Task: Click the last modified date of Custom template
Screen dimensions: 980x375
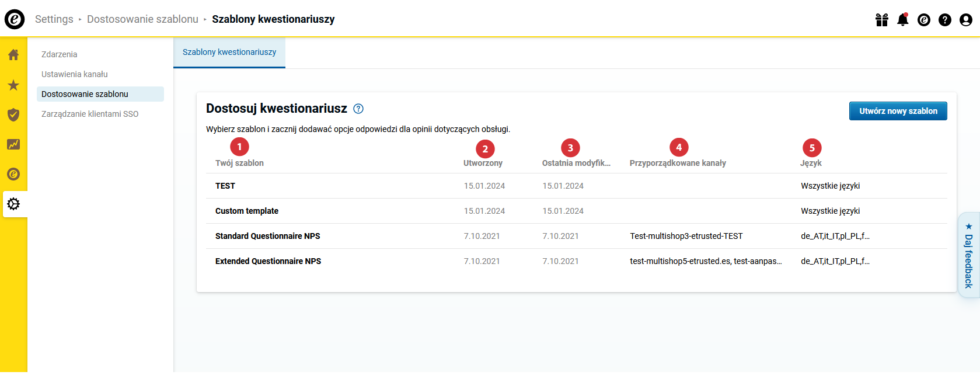Action: pos(563,211)
